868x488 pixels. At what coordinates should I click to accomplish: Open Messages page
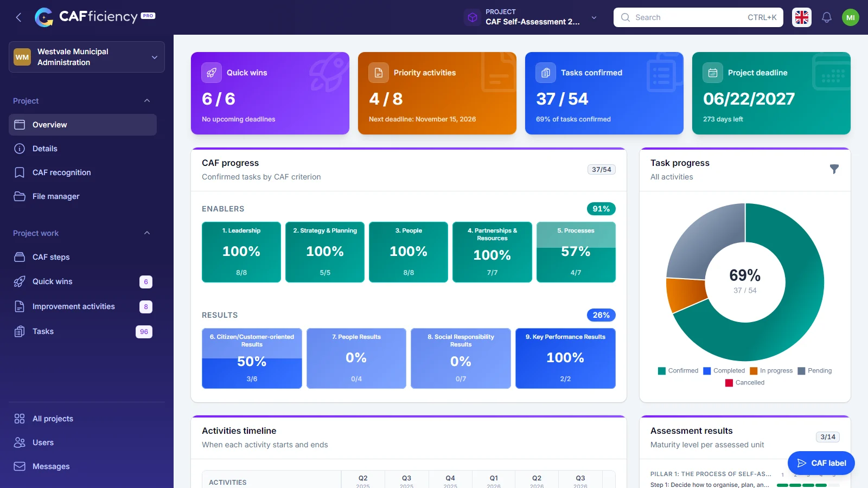[x=82, y=466]
